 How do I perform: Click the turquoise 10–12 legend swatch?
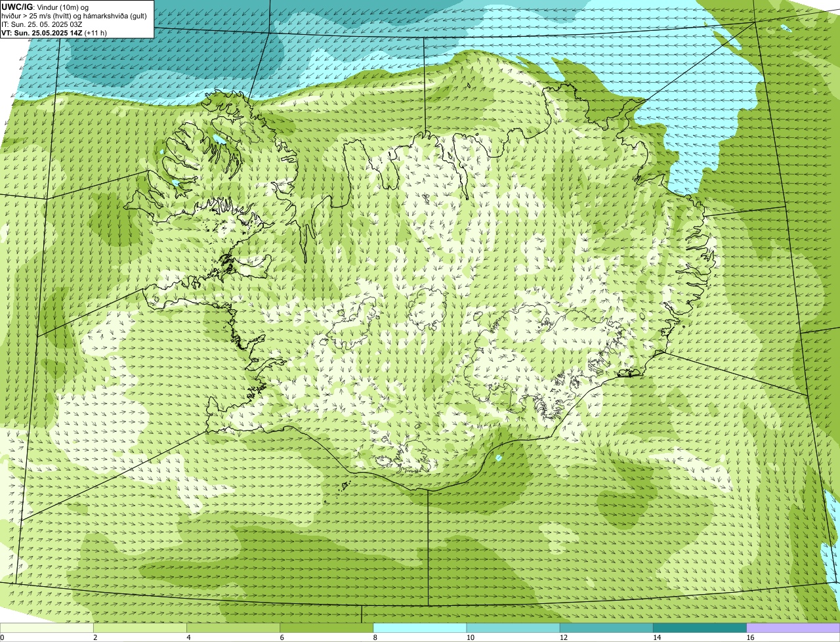click(513, 628)
